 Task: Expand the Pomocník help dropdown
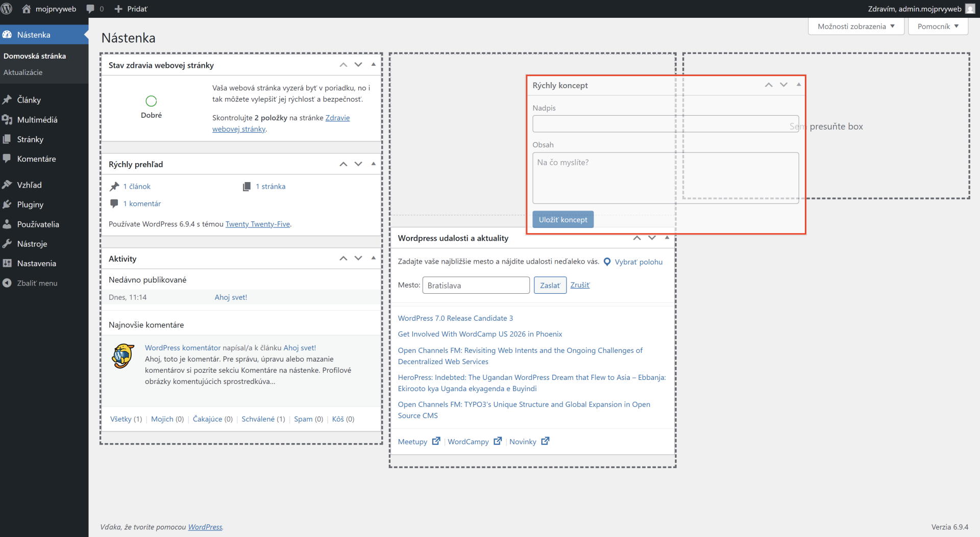(938, 27)
